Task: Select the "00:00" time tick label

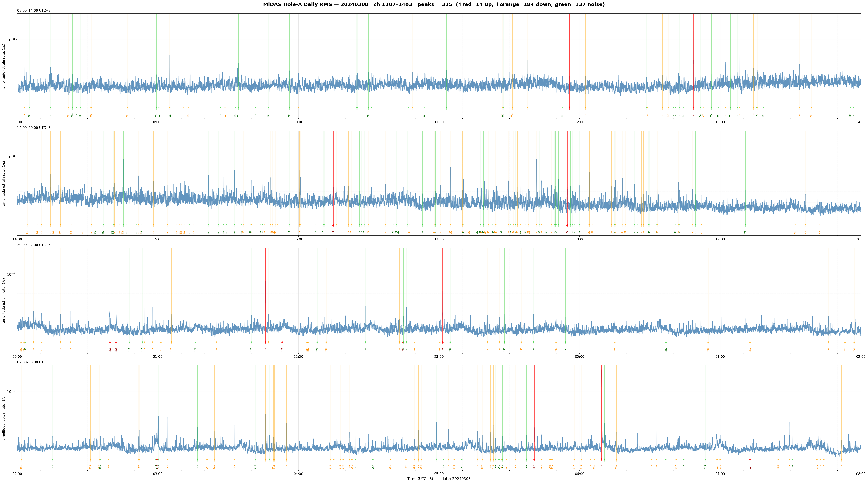Action: [580, 357]
